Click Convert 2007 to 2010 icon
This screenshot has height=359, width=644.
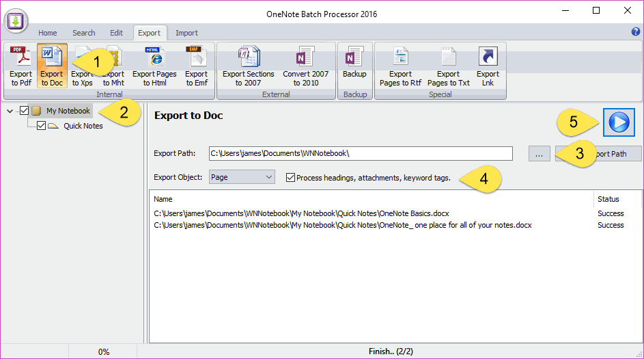(x=305, y=66)
